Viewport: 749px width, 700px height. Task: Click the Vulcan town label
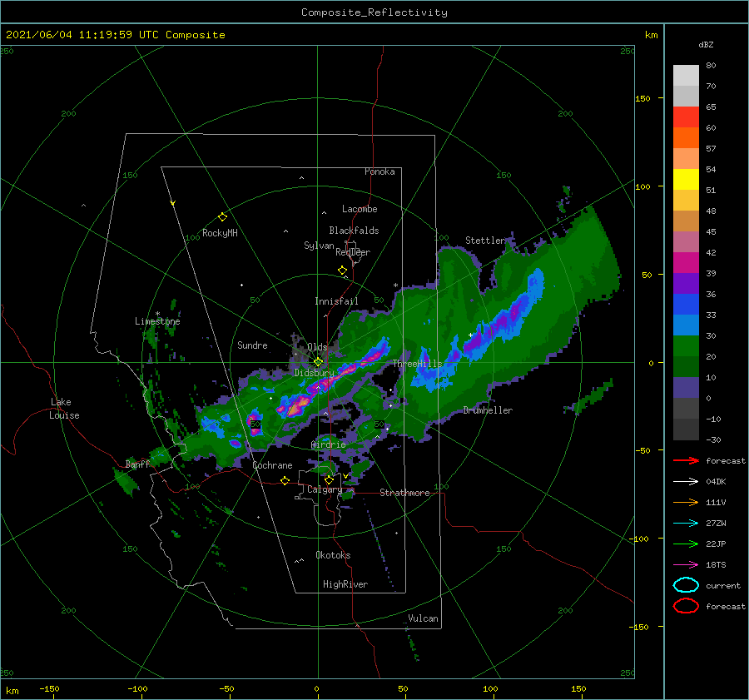click(423, 618)
